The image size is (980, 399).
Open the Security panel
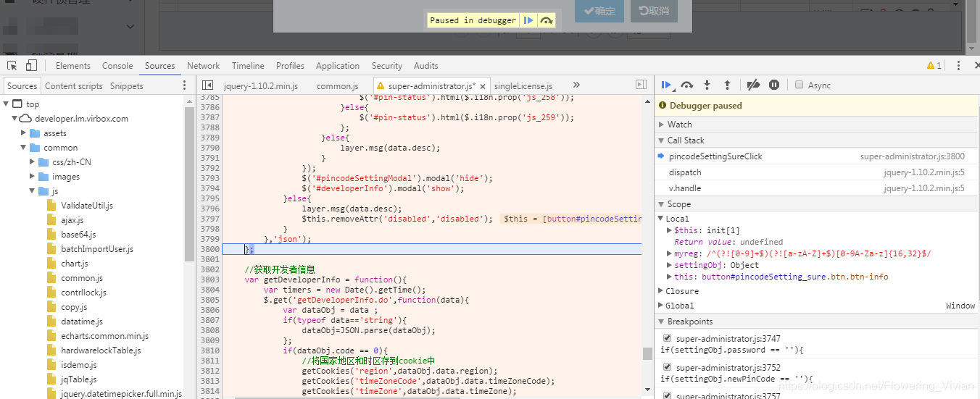pyautogui.click(x=387, y=66)
